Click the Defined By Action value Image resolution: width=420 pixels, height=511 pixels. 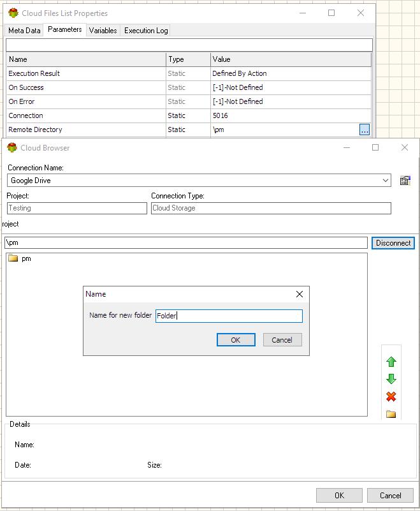239,73
